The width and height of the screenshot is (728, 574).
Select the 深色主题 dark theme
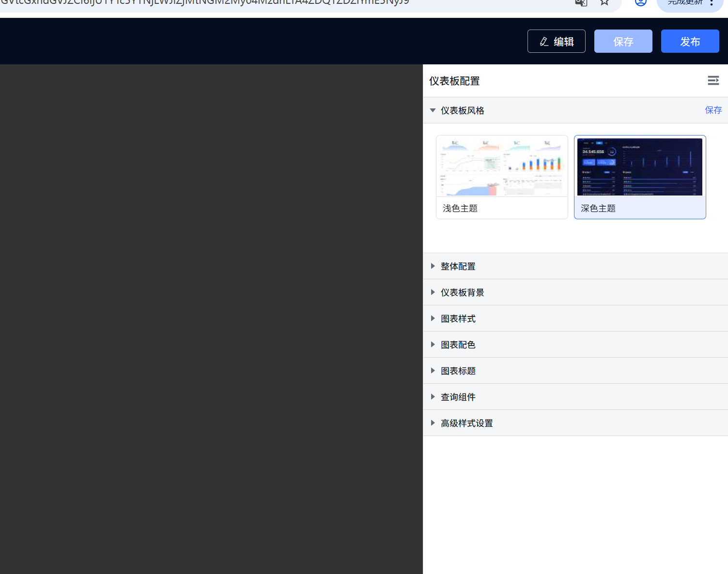click(639, 177)
